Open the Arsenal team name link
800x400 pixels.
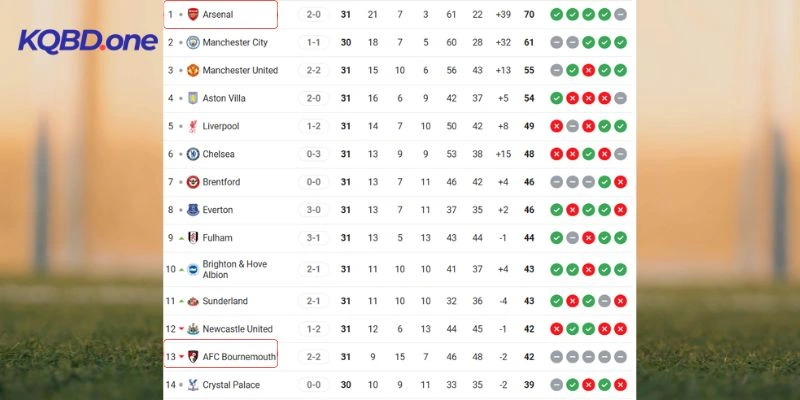click(217, 15)
